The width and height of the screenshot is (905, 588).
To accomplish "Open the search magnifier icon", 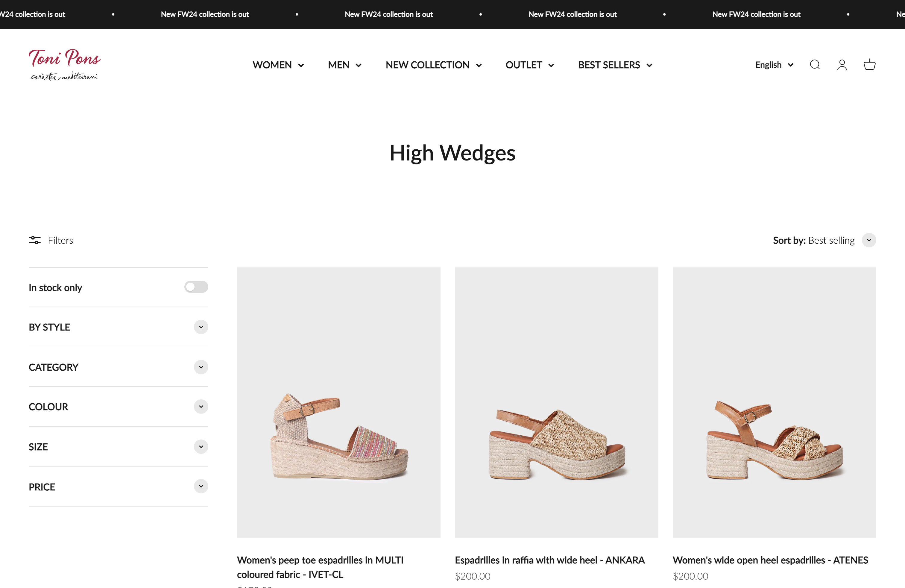I will [815, 65].
